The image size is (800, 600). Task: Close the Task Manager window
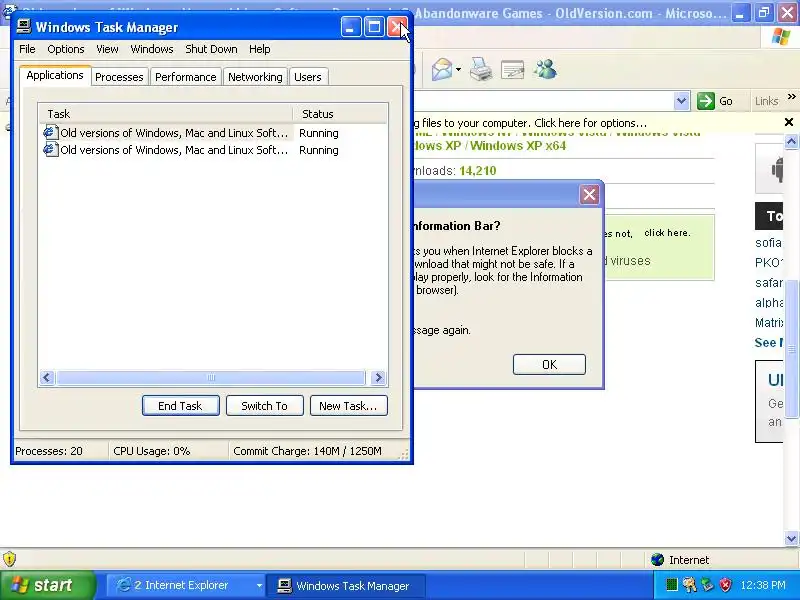(397, 27)
